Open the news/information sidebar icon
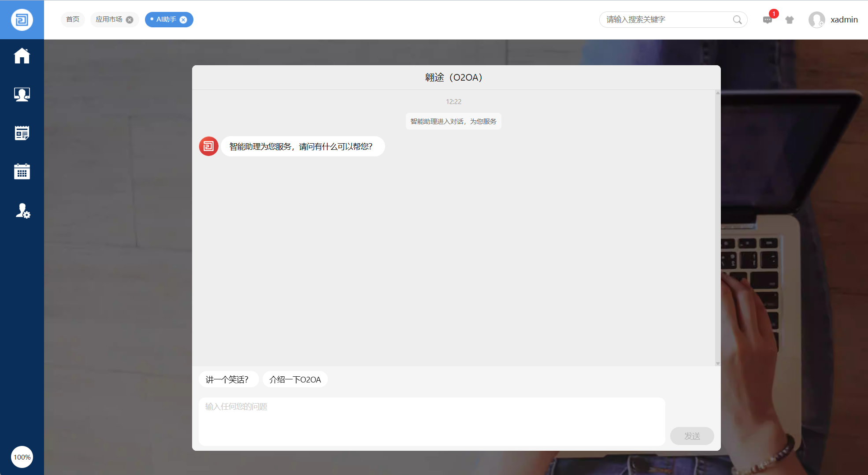The image size is (868, 475). coord(22,133)
